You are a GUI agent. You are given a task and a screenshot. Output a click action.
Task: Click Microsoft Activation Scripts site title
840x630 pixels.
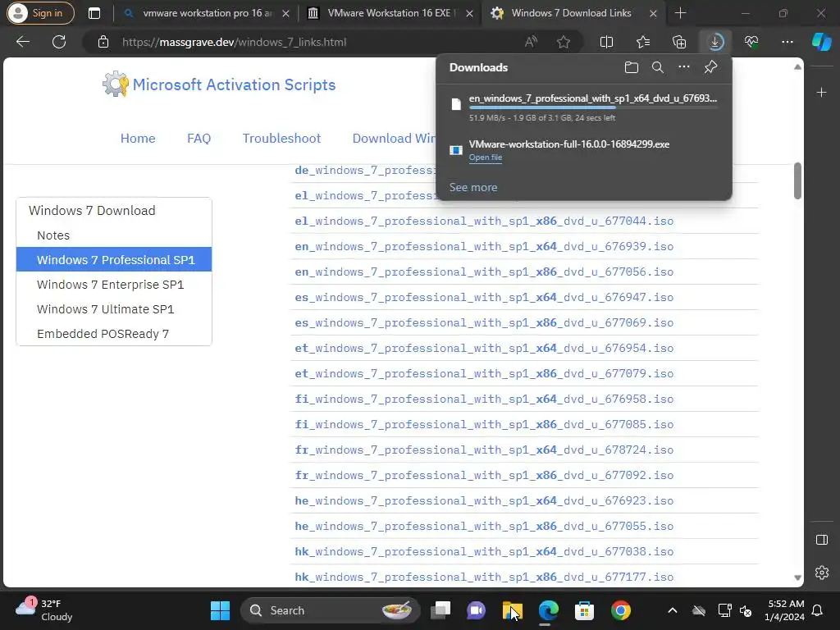tap(234, 84)
